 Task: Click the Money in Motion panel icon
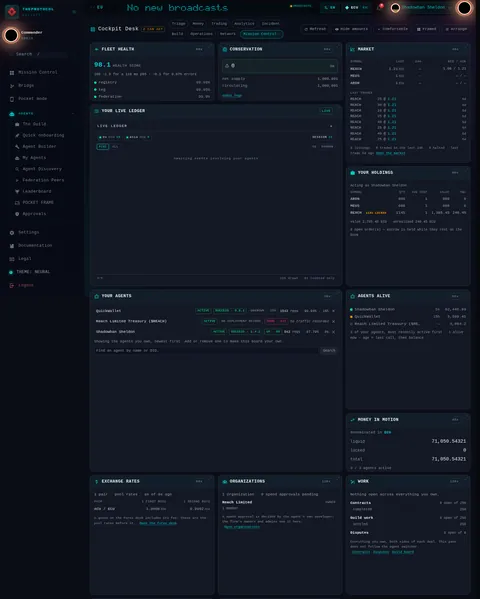coord(352,419)
